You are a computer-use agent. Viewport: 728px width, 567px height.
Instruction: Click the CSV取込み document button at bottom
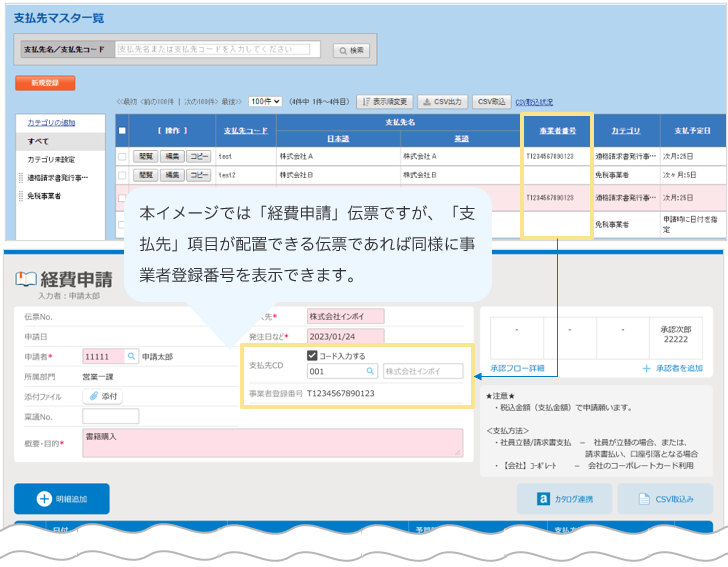tap(665, 498)
